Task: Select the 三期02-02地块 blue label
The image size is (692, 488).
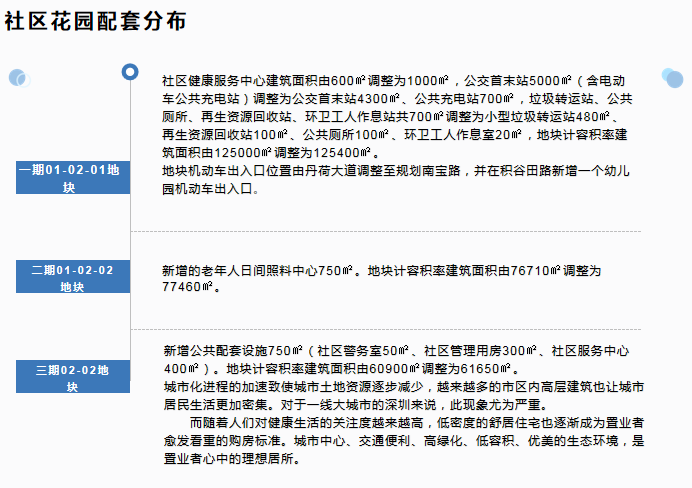Action: click(x=73, y=377)
